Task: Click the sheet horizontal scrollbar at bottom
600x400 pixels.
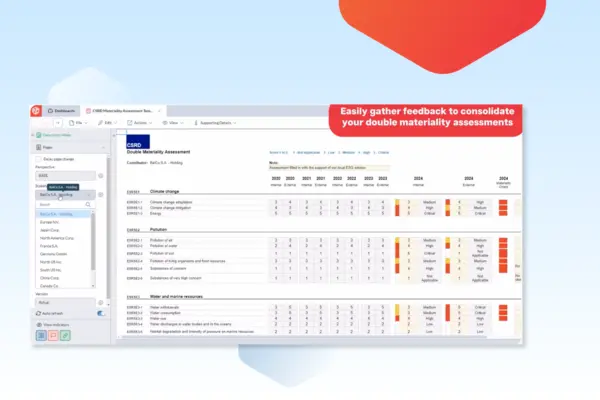Action: (x=302, y=338)
